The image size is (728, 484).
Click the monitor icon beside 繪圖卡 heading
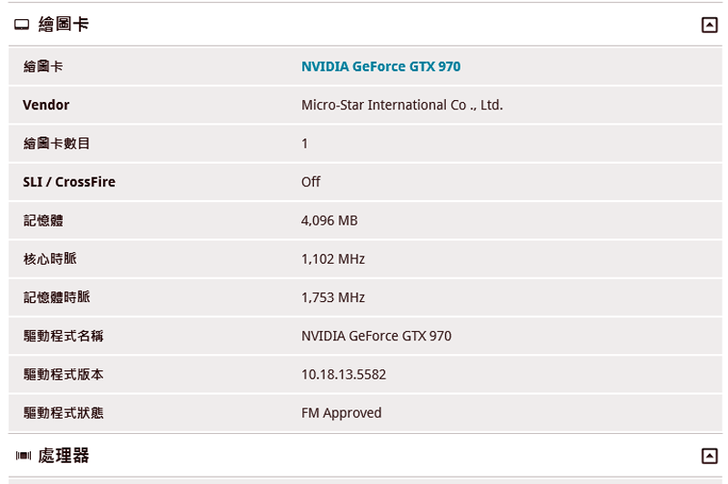pos(22,25)
